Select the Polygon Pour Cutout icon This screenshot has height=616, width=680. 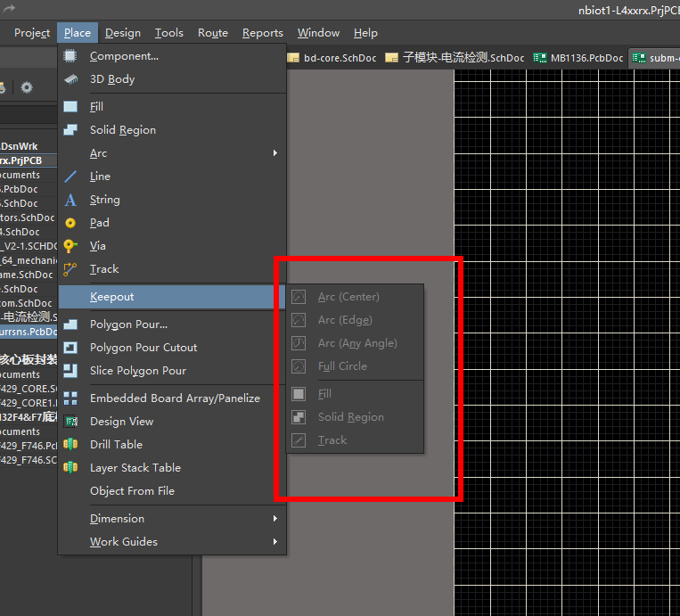(x=70, y=348)
